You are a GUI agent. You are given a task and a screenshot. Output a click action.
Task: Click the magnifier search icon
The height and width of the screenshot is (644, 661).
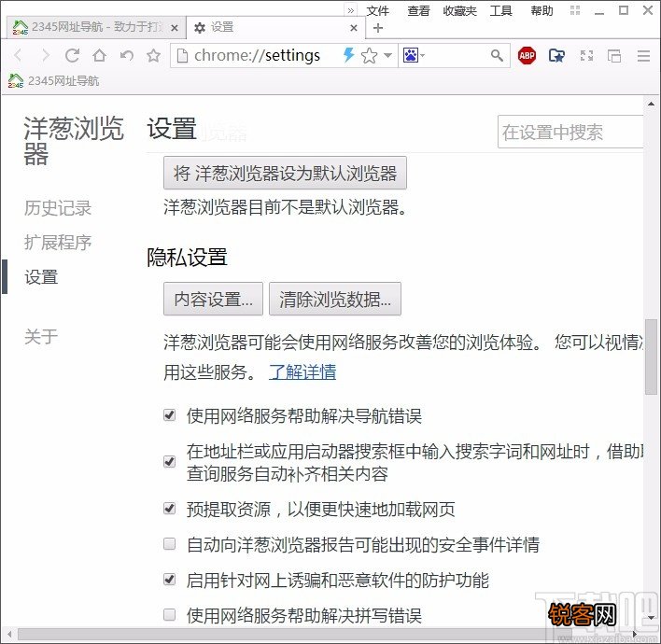[497, 55]
